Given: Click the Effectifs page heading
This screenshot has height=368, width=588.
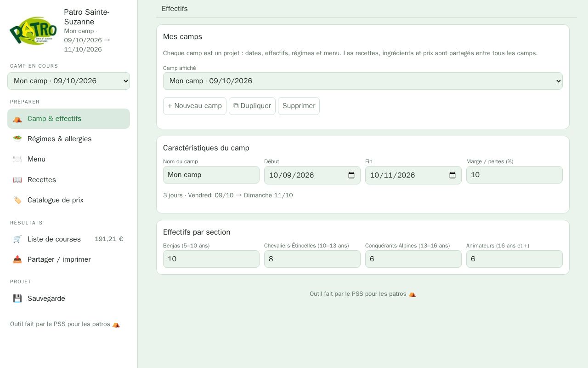Looking at the screenshot, I should pyautogui.click(x=175, y=9).
